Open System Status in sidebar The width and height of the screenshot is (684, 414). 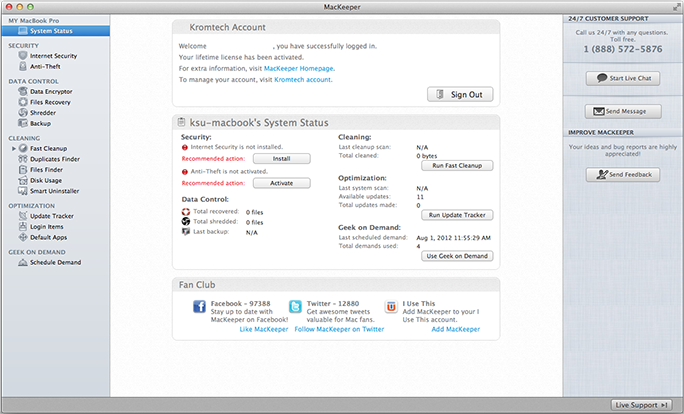point(56,31)
